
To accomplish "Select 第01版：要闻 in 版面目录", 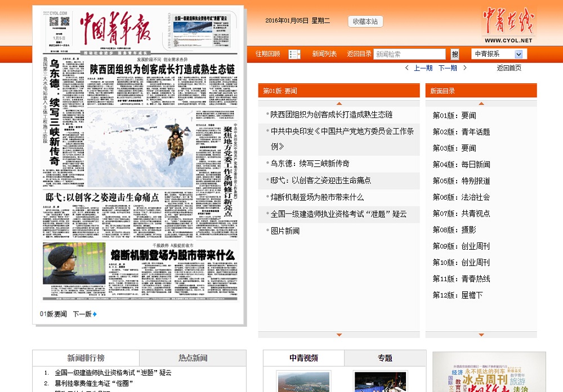I will click(x=454, y=115).
